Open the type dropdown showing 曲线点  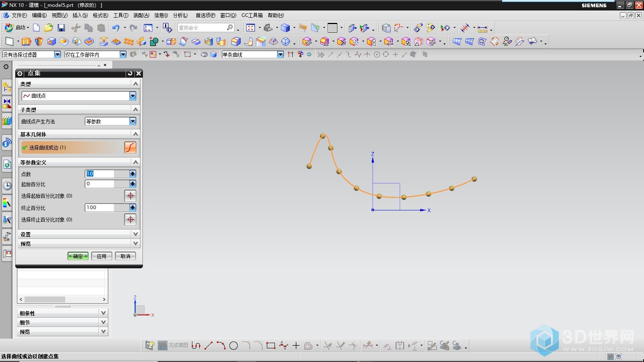tap(133, 96)
